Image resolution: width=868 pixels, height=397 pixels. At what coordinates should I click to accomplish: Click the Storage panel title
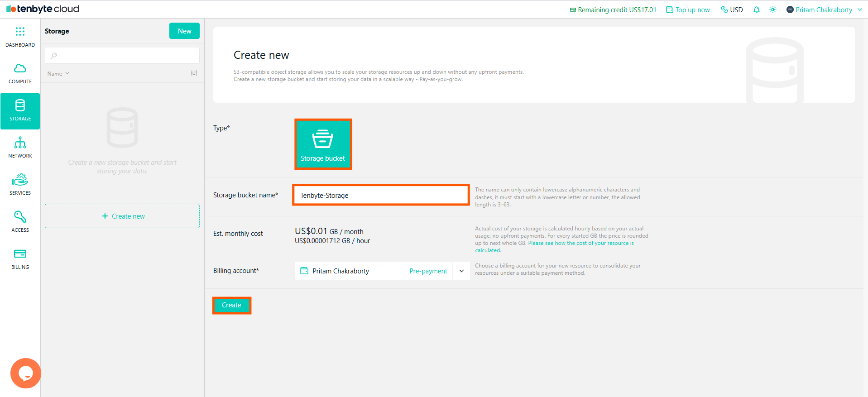57,31
